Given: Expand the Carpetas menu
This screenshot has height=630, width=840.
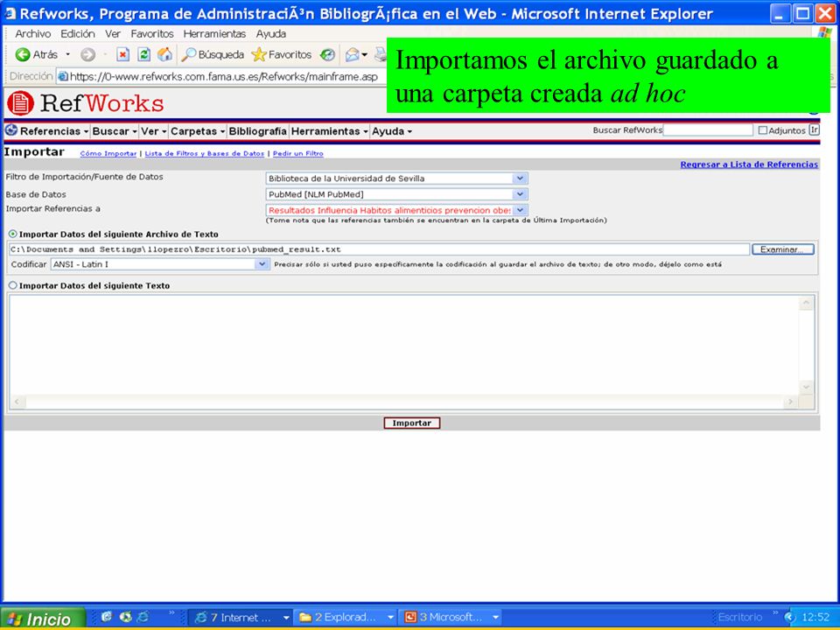Looking at the screenshot, I should tap(198, 131).
